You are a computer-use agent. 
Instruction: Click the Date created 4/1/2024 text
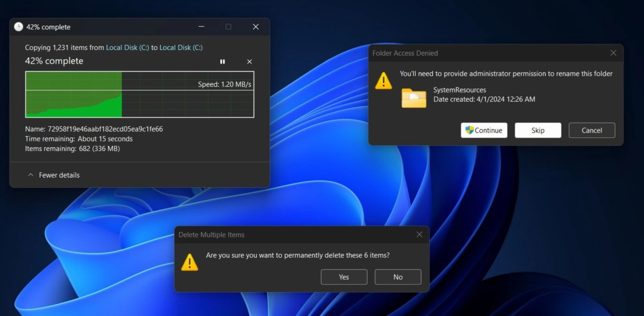coord(484,99)
